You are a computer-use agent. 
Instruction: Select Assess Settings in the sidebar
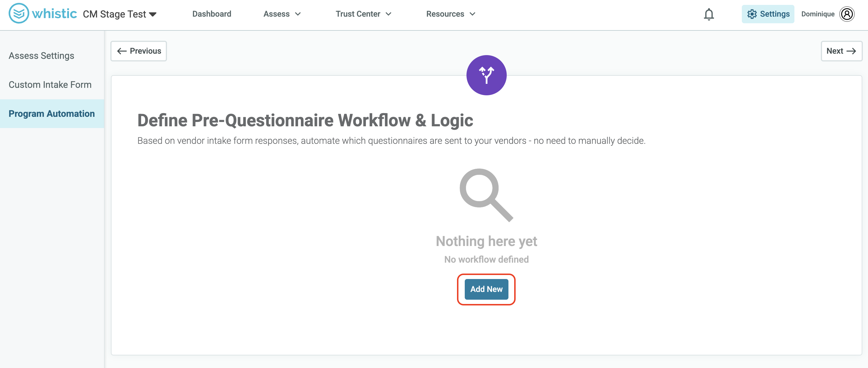pos(52,55)
